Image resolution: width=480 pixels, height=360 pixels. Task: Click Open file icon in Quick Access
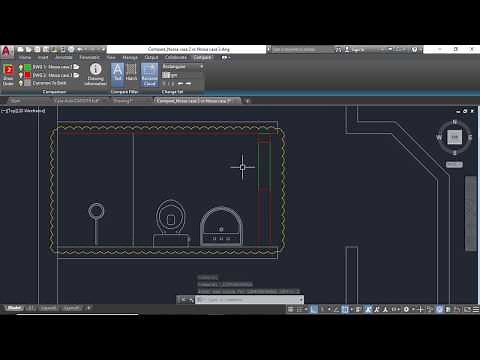(29, 49)
